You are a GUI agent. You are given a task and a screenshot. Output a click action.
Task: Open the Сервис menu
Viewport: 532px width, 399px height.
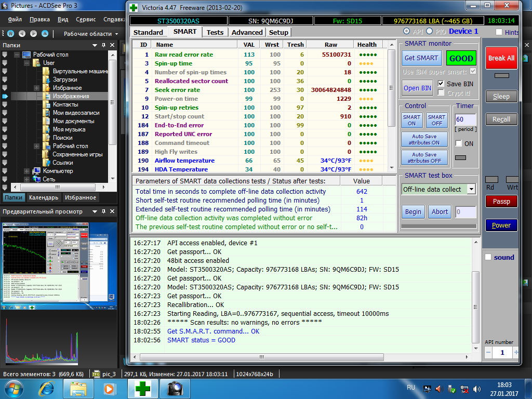click(x=86, y=19)
